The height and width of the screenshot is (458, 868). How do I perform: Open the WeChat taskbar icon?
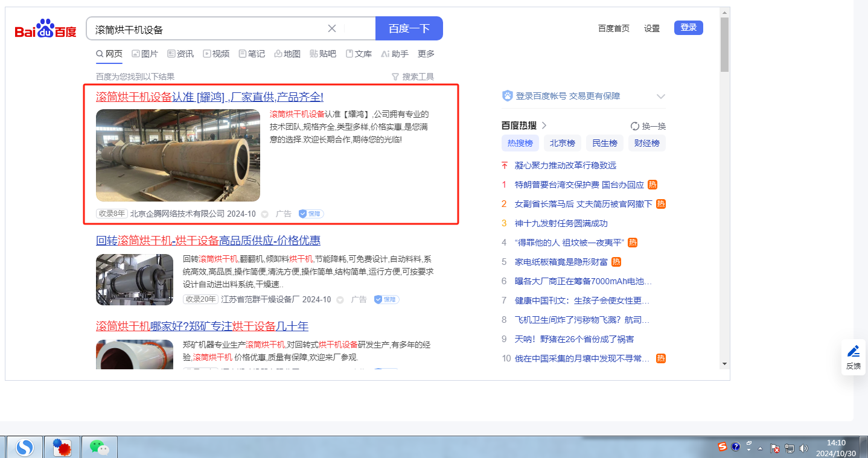pos(99,447)
